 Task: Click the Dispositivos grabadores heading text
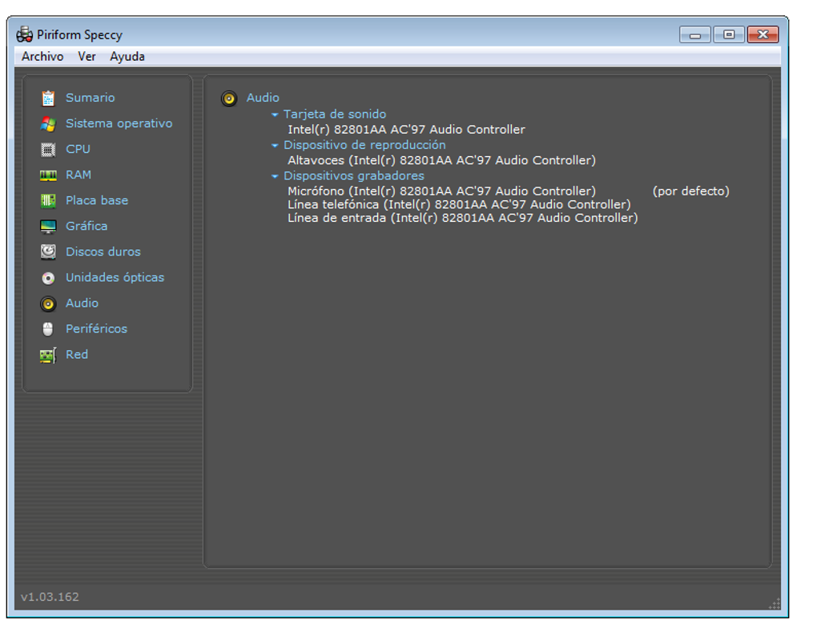pyautogui.click(x=354, y=175)
